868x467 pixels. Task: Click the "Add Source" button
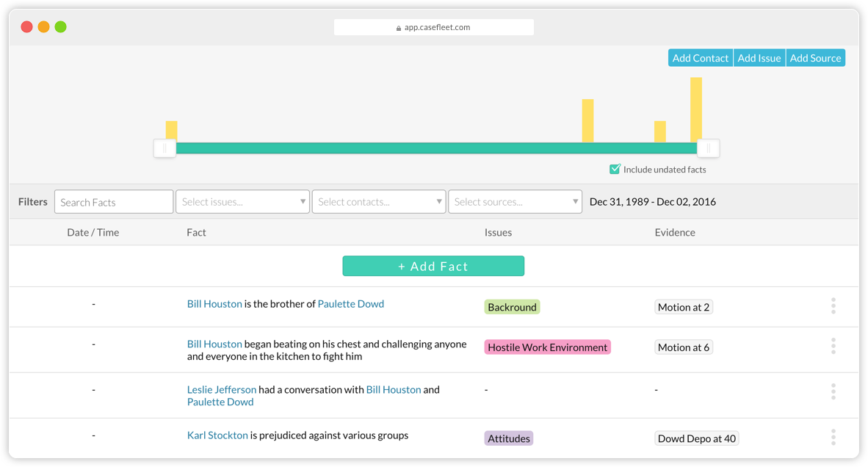coord(816,57)
